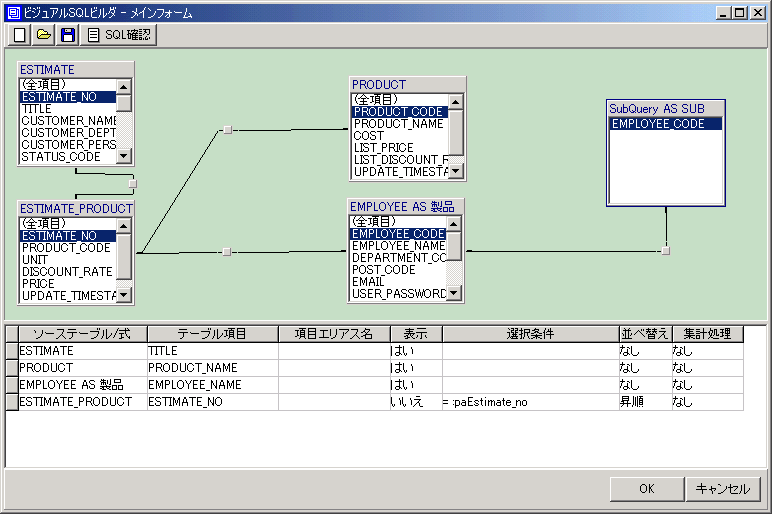772x514 pixels.
Task: Click join handle below SubQuery AS SUB
Action: pyautogui.click(x=666, y=250)
